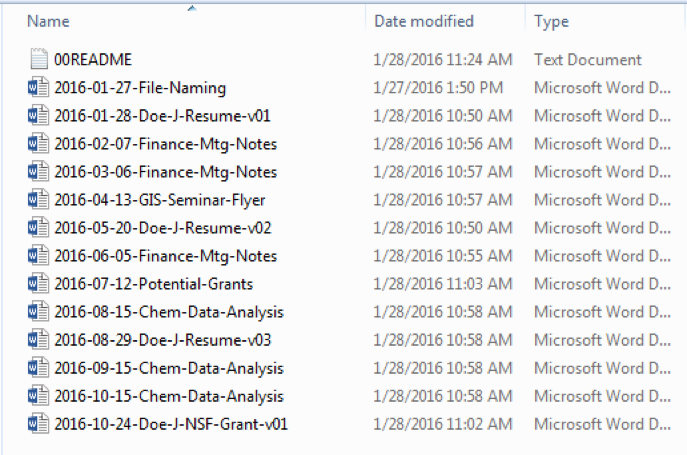The image size is (687, 455).
Task: Click Word icon next to 2016-04-13-GIS-Seminar-Flyer
Action: pyautogui.click(x=38, y=200)
